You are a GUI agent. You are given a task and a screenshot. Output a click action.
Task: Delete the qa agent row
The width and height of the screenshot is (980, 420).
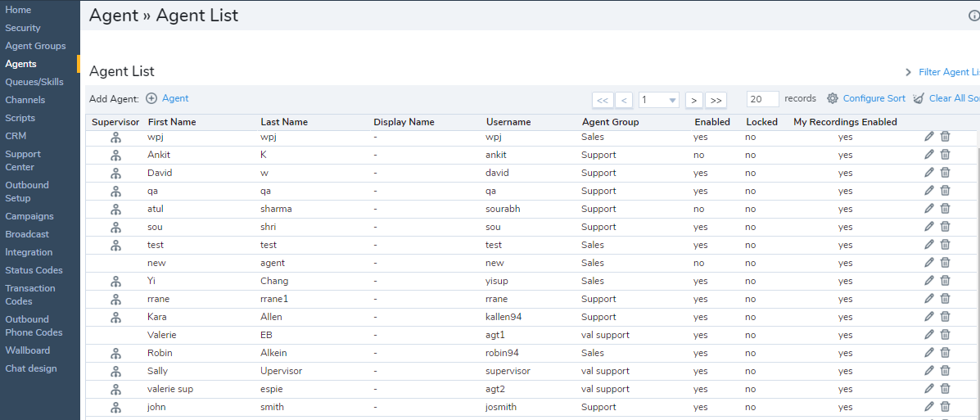[x=945, y=191]
